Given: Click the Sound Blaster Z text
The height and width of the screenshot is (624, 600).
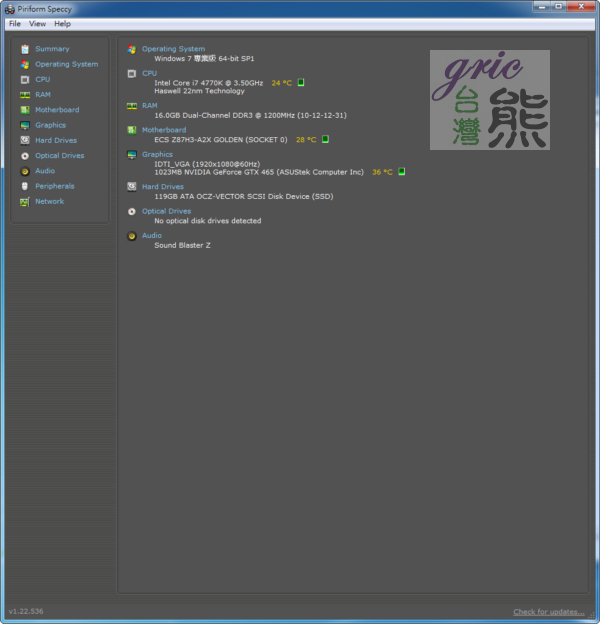Looking at the screenshot, I should pyautogui.click(x=182, y=246).
